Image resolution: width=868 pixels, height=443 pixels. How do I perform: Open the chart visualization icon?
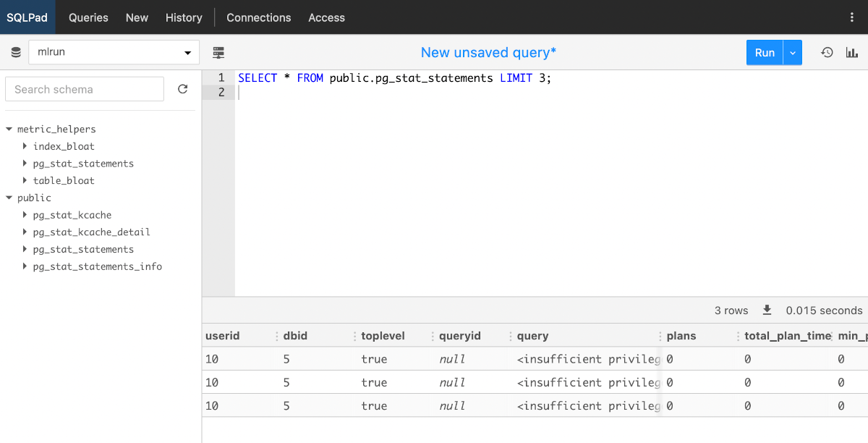[x=851, y=52]
